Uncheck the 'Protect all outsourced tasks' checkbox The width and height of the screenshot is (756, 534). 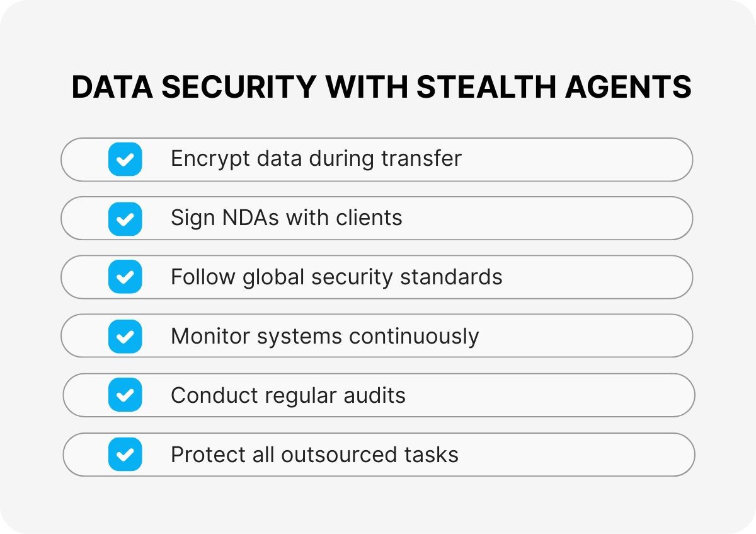pyautogui.click(x=125, y=455)
